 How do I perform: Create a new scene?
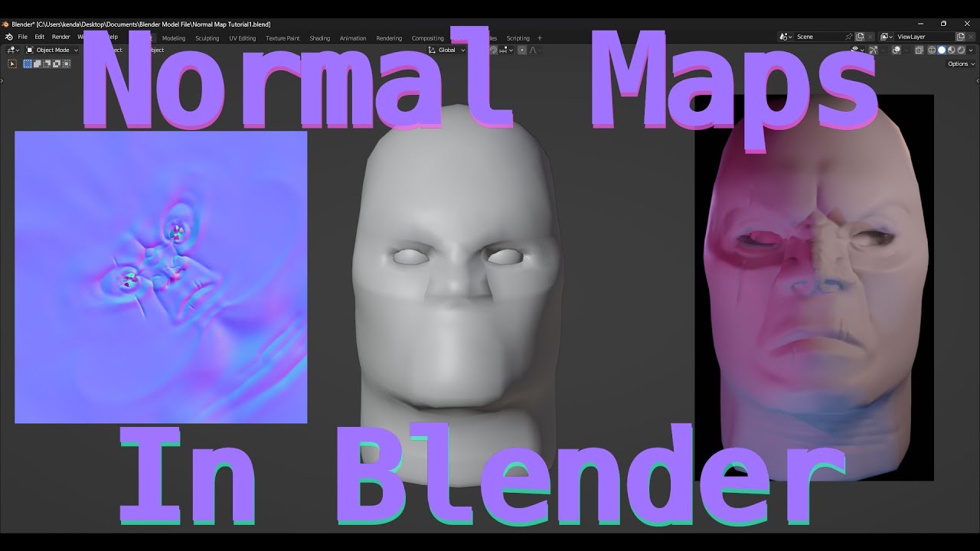(x=860, y=37)
